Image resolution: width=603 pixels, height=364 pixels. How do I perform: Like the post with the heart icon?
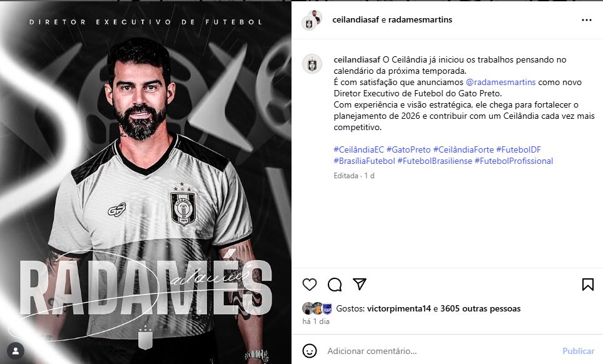tap(310, 285)
